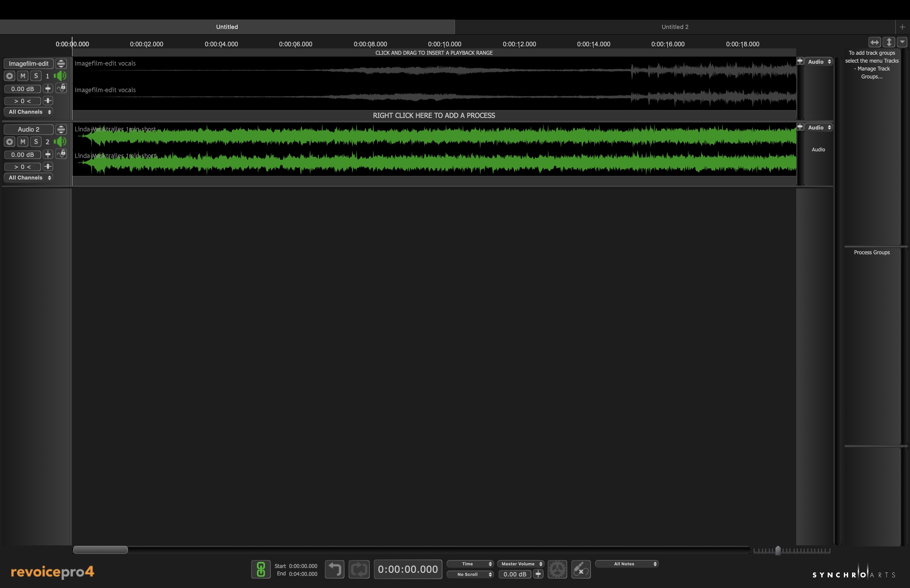Click the plus icon beside Audio 2 Audio selector
Screen dimensions: 910x588
click(x=800, y=127)
